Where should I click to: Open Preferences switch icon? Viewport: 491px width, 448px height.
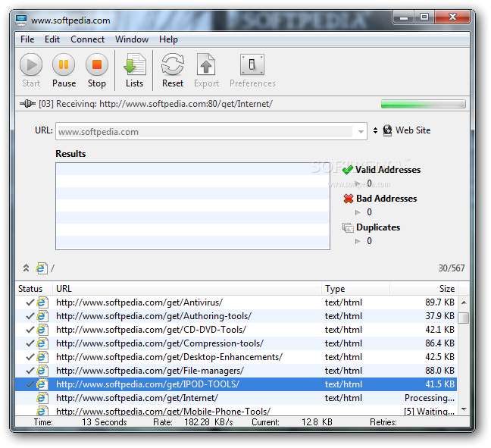pyautogui.click(x=252, y=64)
